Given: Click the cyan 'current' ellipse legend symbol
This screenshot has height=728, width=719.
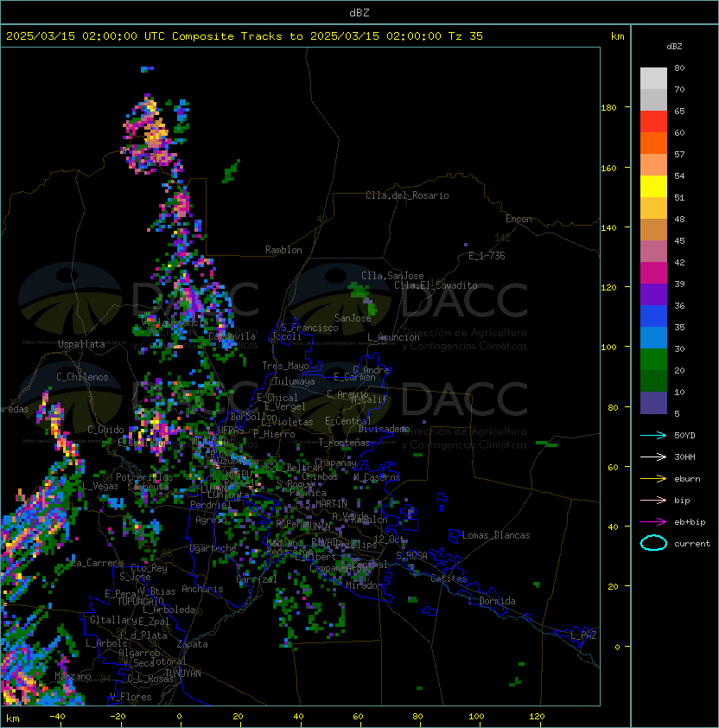Looking at the screenshot, I should [x=653, y=543].
